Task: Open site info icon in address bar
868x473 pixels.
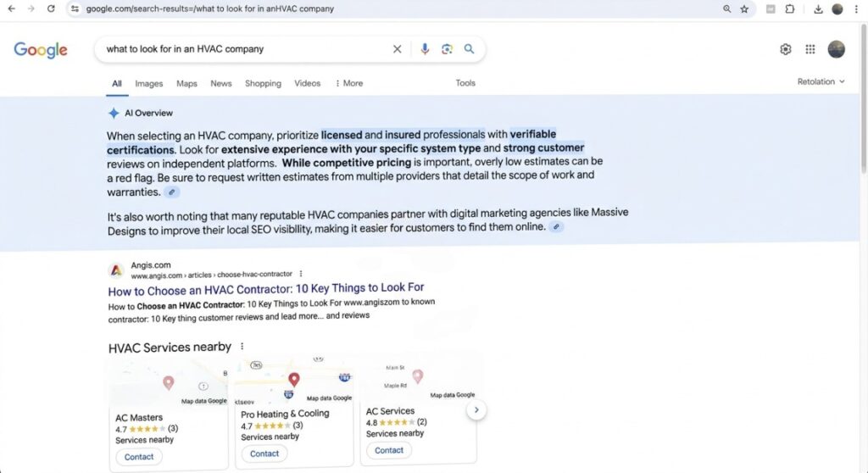Action: click(x=75, y=8)
